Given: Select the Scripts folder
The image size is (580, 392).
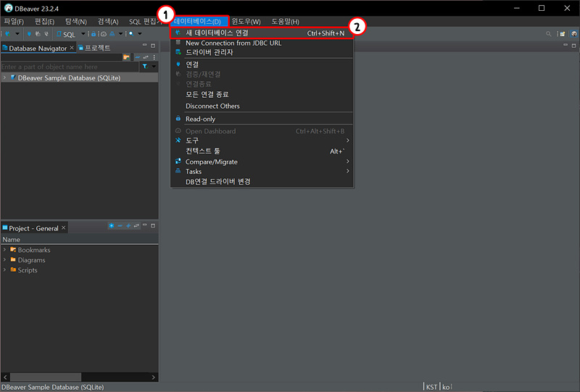Looking at the screenshot, I should pyautogui.click(x=28, y=270).
